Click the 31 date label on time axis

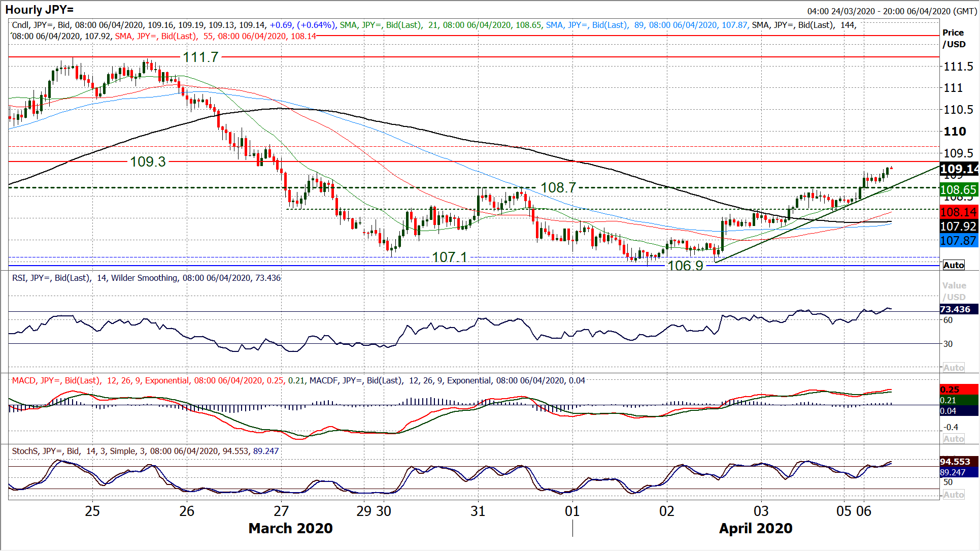[x=478, y=511]
